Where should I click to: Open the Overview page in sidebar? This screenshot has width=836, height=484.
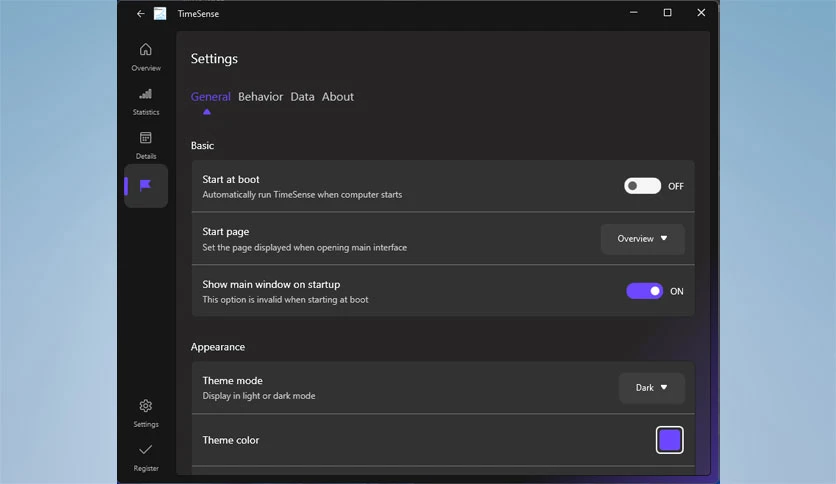point(146,57)
